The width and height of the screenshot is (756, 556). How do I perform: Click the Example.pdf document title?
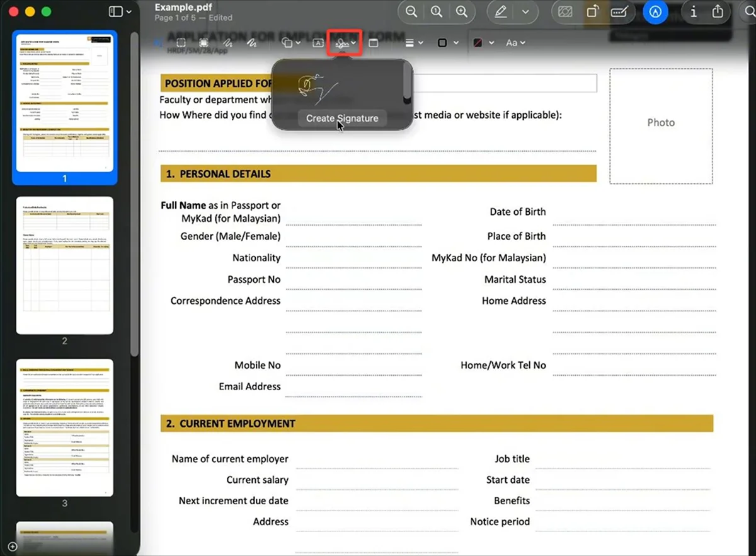(183, 7)
